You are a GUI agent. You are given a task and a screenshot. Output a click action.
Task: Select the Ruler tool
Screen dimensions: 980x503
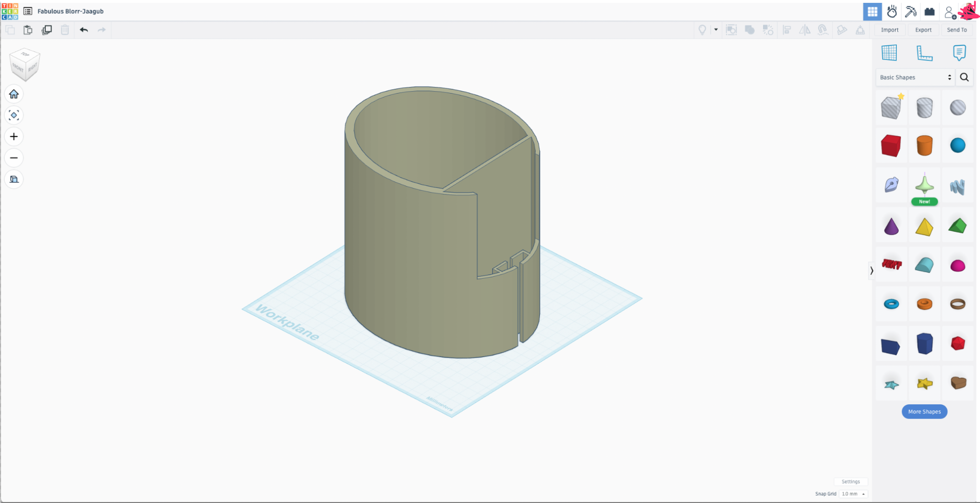[924, 52]
